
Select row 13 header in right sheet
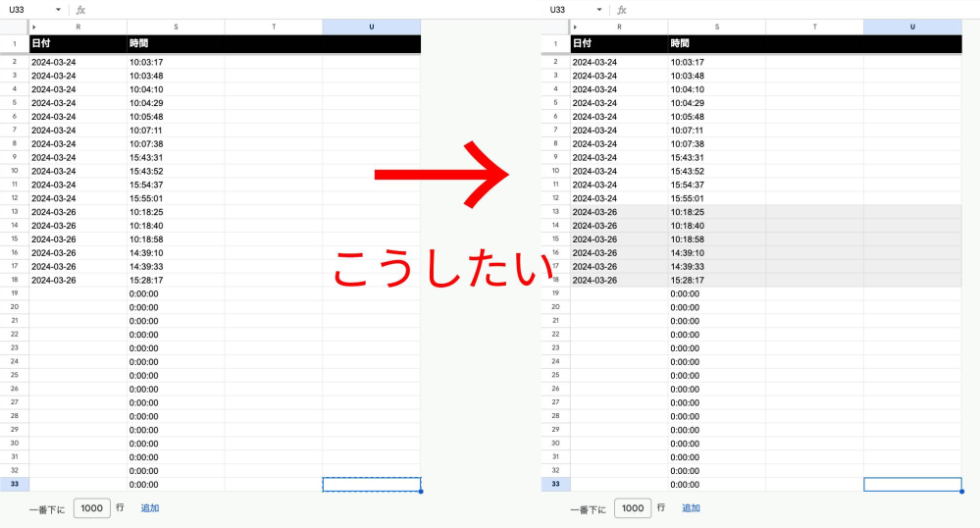(555, 212)
